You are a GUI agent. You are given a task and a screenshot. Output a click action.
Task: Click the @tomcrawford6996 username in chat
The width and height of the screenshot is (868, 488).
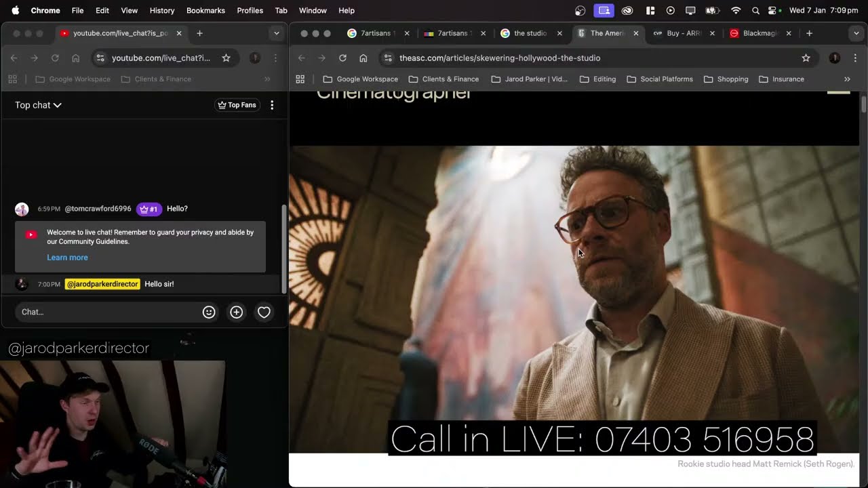pyautogui.click(x=98, y=209)
